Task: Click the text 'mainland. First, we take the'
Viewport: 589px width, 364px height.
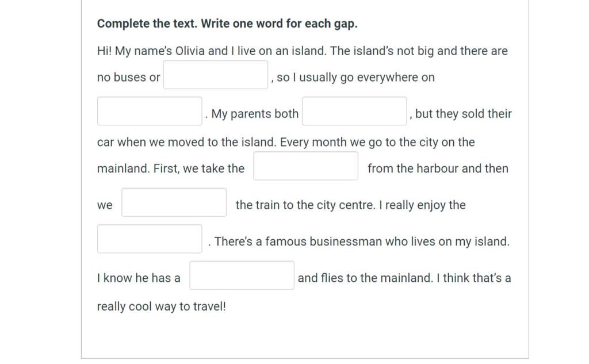Action: (x=170, y=168)
